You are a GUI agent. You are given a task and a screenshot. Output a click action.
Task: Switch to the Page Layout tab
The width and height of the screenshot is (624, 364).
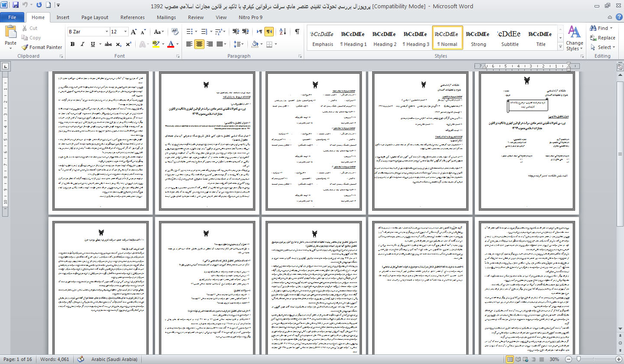(x=95, y=17)
